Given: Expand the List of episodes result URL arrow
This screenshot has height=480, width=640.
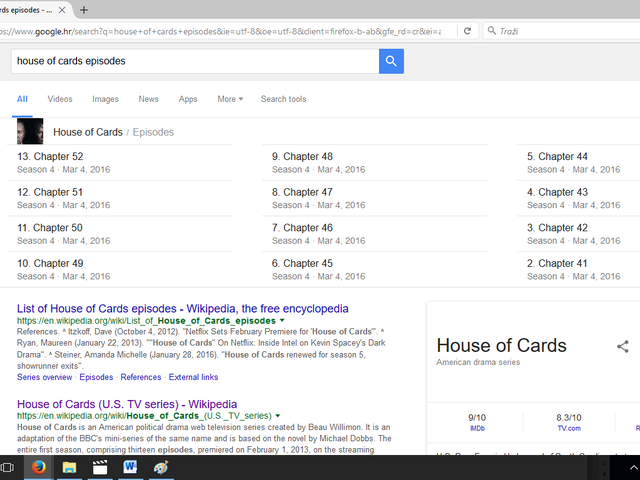Looking at the screenshot, I should (282, 320).
